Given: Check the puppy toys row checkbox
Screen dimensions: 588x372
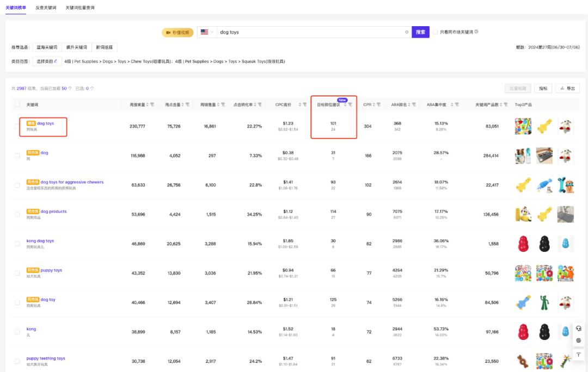Looking at the screenshot, I should coord(17,273).
